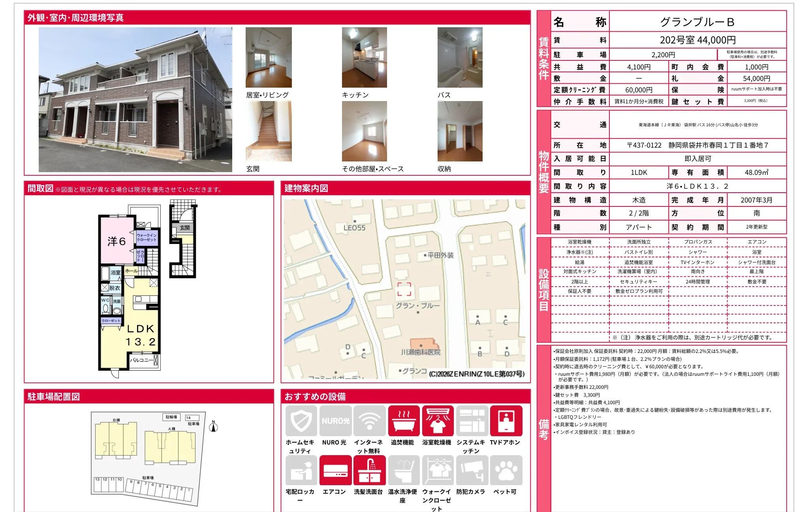Viewport: 812px width, 512px height.
Task: Click the TVインターホン equipment cell
Action: point(698,262)
